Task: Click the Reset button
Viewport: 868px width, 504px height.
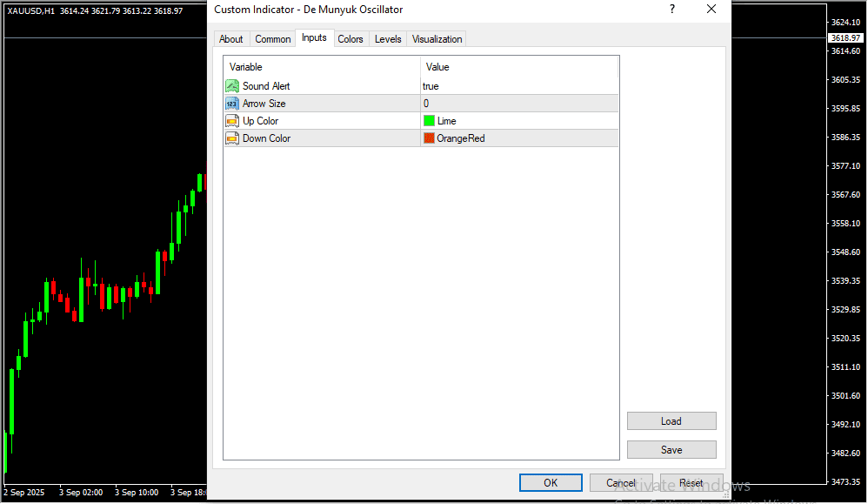Action: 691,483
